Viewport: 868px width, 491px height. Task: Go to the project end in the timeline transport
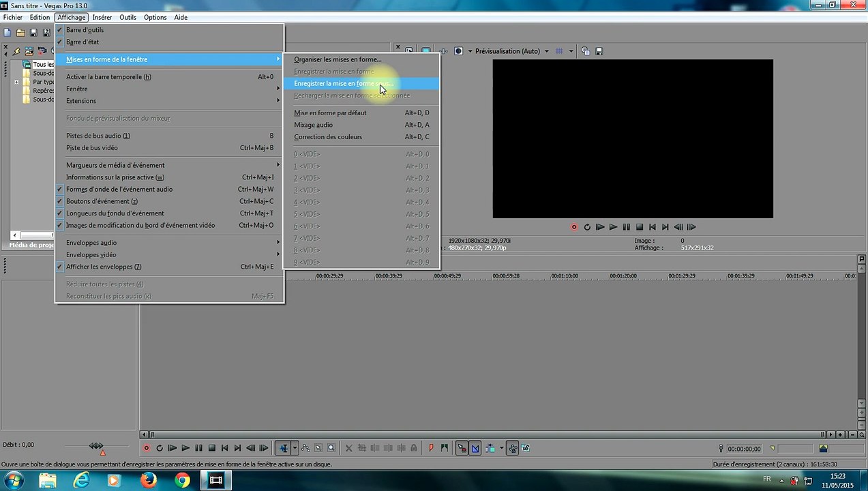point(237,448)
